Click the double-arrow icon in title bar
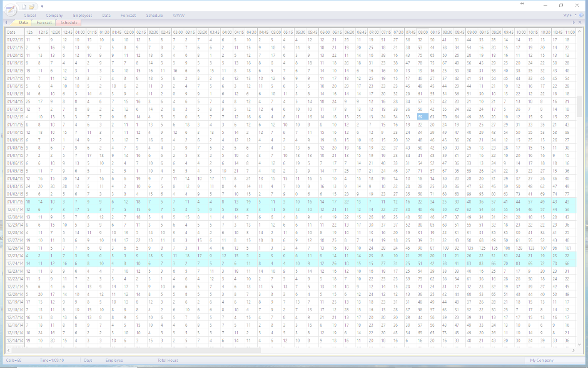The width and height of the screenshot is (588, 368). tap(522, 4)
